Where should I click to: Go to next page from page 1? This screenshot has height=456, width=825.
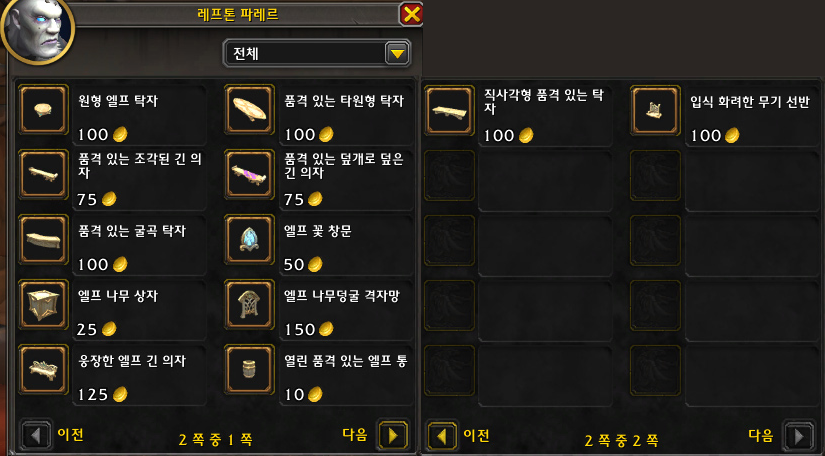click(x=393, y=435)
